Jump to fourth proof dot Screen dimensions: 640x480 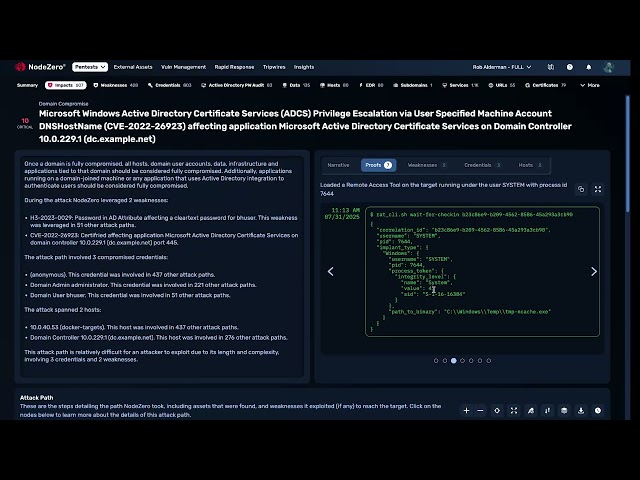tap(462, 361)
